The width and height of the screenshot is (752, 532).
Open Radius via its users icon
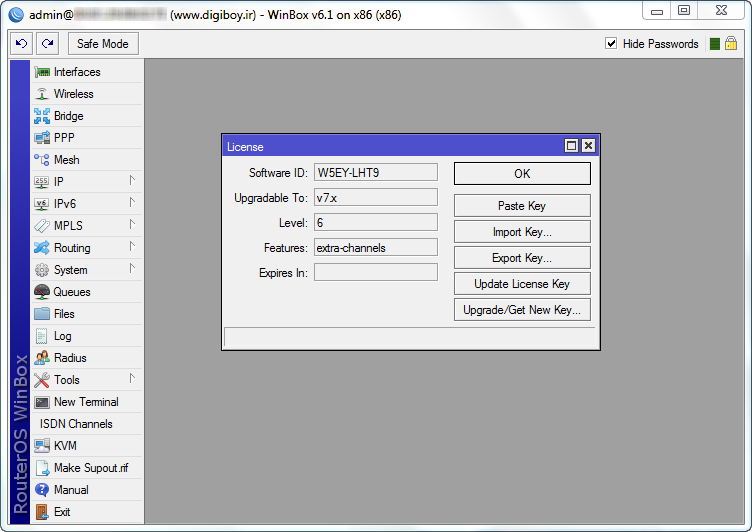(42, 358)
